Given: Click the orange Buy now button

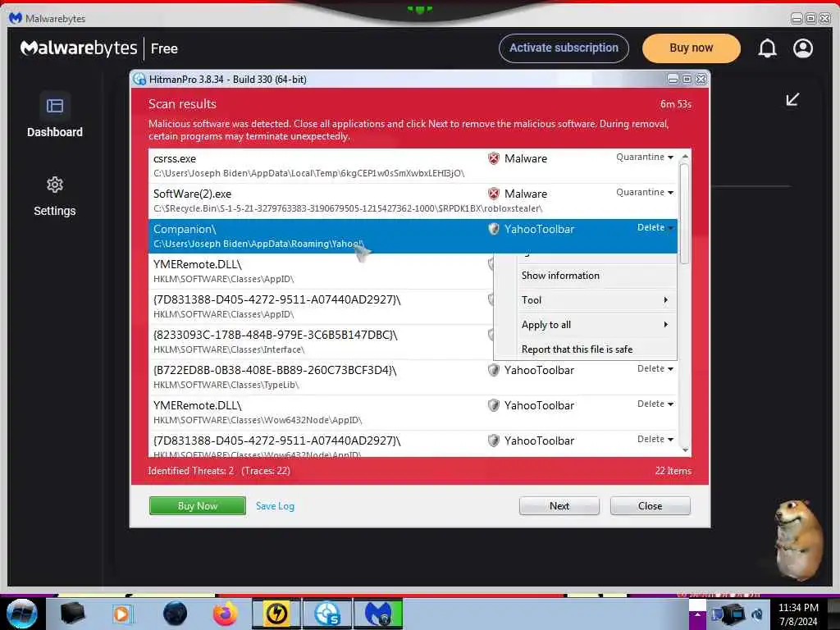Looking at the screenshot, I should tap(691, 48).
